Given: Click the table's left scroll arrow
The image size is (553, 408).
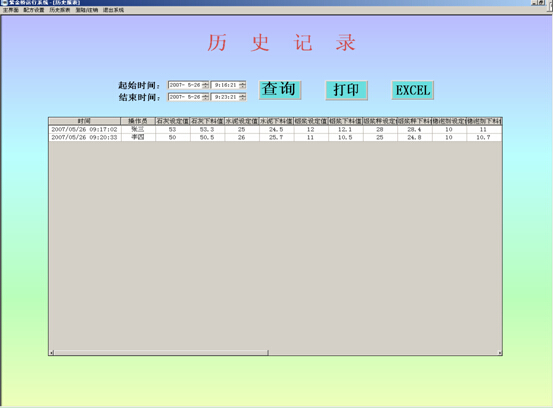Looking at the screenshot, I should click(x=51, y=353).
